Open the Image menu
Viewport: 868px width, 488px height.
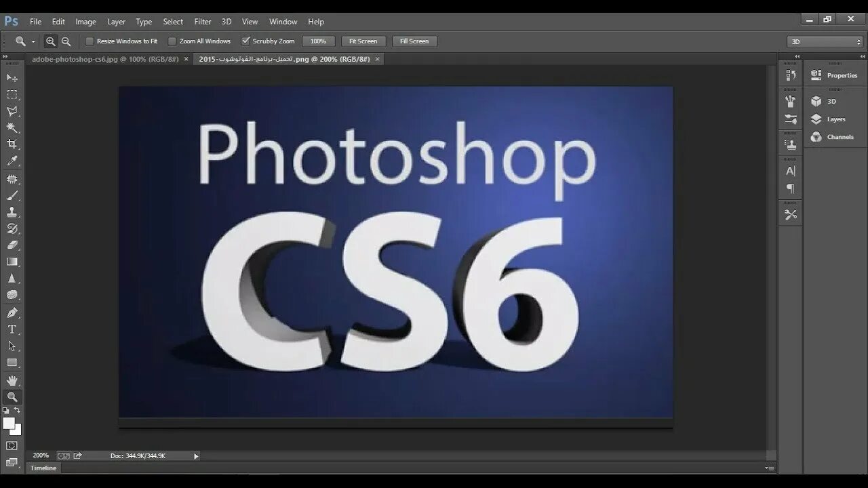[x=85, y=22]
